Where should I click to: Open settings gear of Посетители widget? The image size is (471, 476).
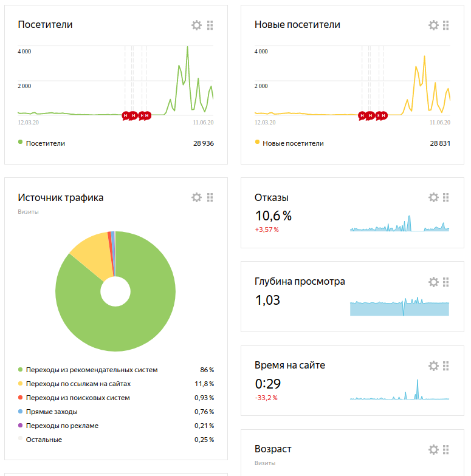point(196,25)
